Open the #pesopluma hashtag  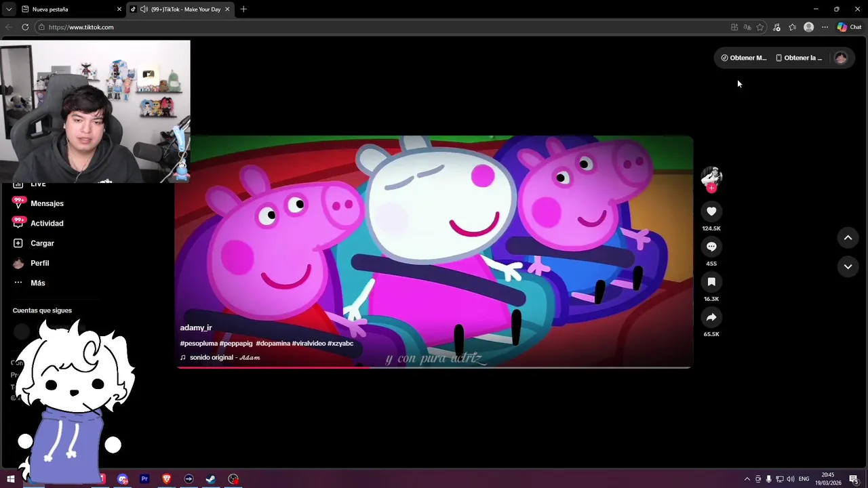pyautogui.click(x=199, y=344)
